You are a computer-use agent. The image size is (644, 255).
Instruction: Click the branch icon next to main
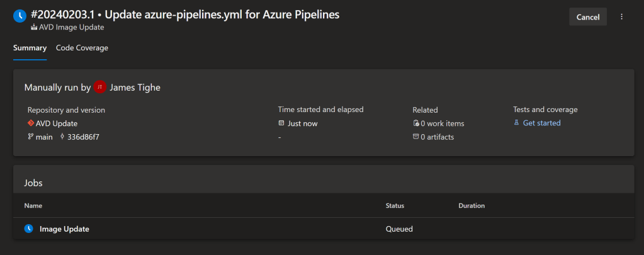pyautogui.click(x=30, y=137)
